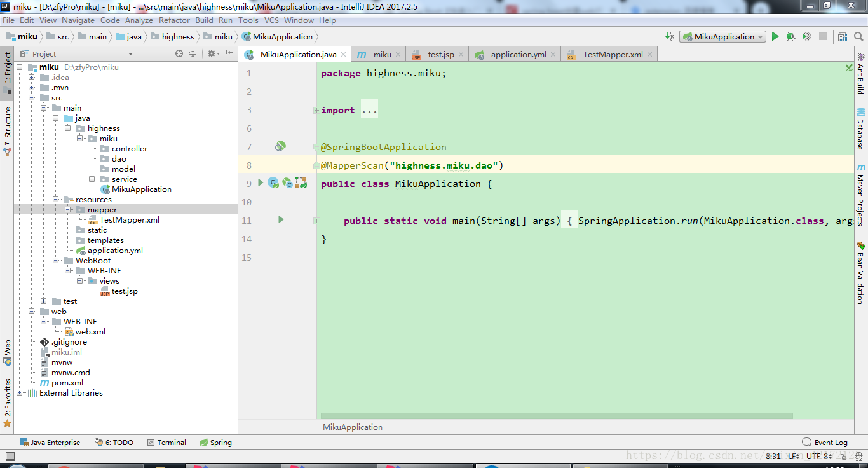This screenshot has width=868, height=468.
Task: Click the run gutter arrow on line 11
Action: 281,219
